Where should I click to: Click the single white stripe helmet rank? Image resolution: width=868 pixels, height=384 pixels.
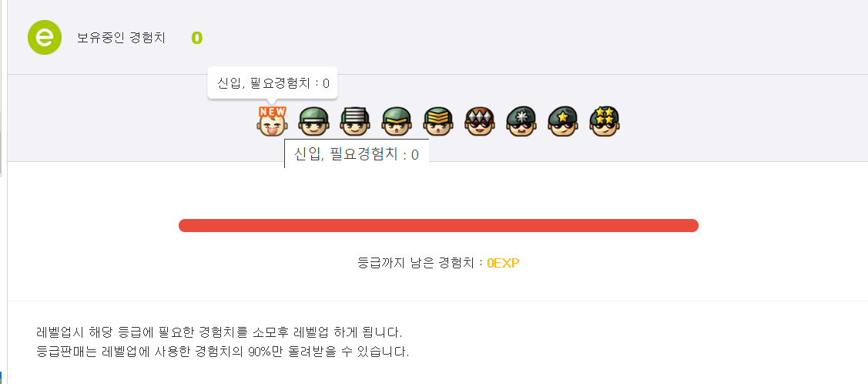(x=314, y=121)
